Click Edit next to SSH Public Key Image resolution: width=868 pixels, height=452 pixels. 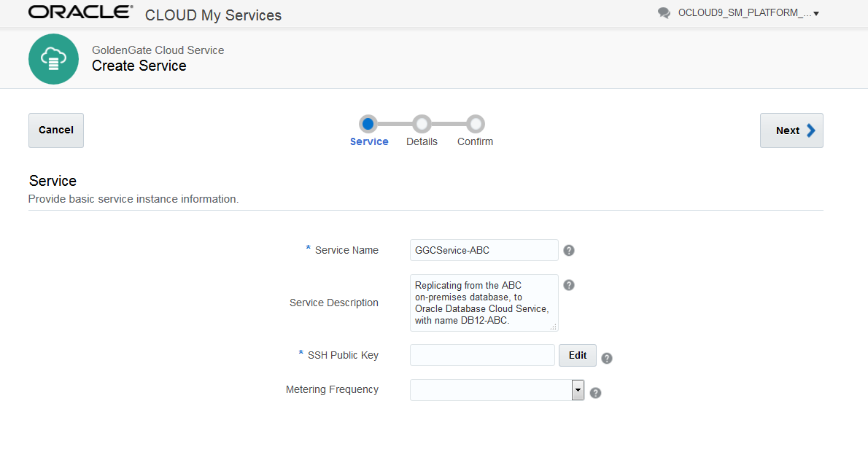(577, 355)
